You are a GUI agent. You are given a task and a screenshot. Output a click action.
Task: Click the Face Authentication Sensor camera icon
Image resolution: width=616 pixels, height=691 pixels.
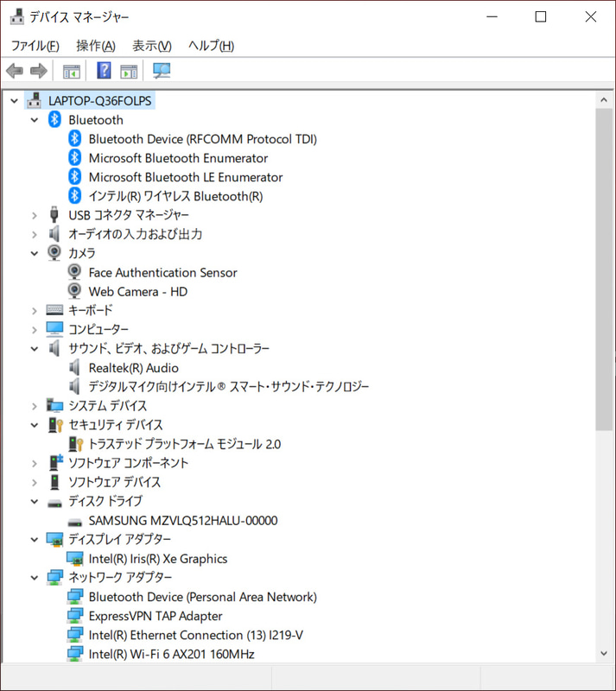pos(74,272)
